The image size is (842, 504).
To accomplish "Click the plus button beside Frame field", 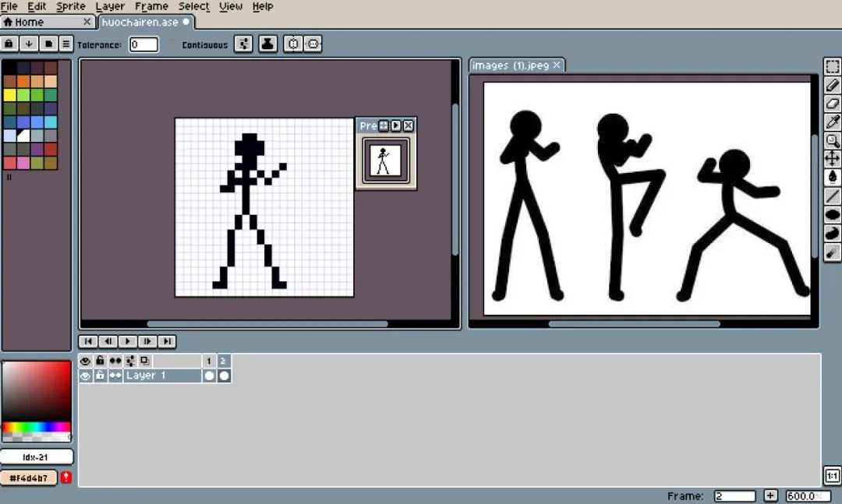I will pos(770,496).
